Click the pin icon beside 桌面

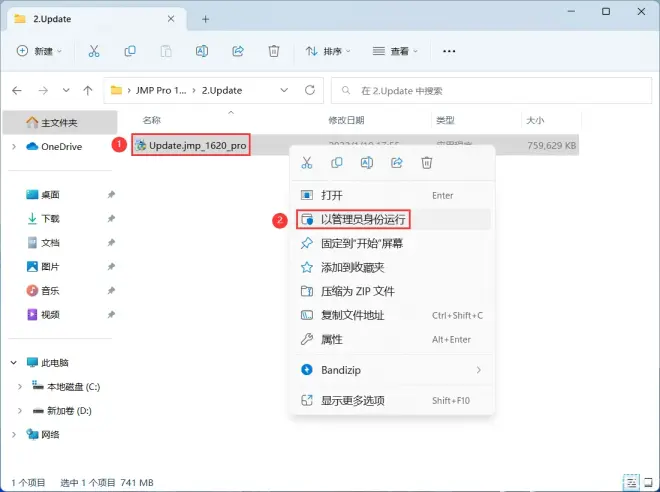click(x=111, y=194)
